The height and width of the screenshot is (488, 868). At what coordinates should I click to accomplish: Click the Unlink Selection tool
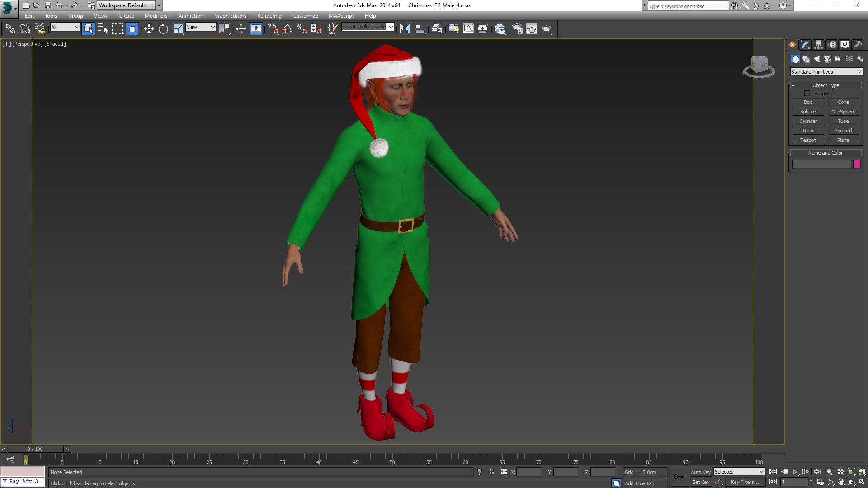click(25, 29)
